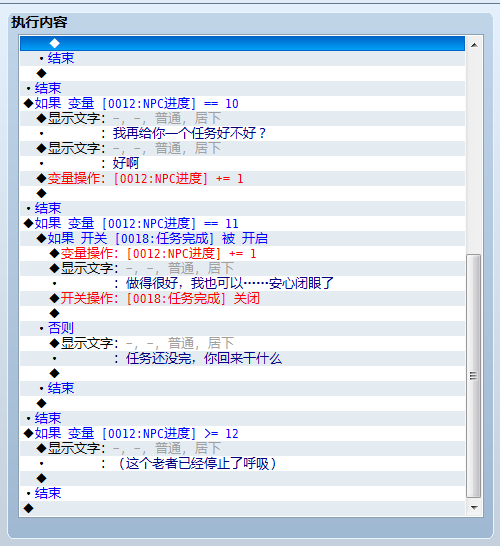Image resolution: width=500 pixels, height=546 pixels.
Task: Click the scrollbar up arrow
Action: coord(474,45)
